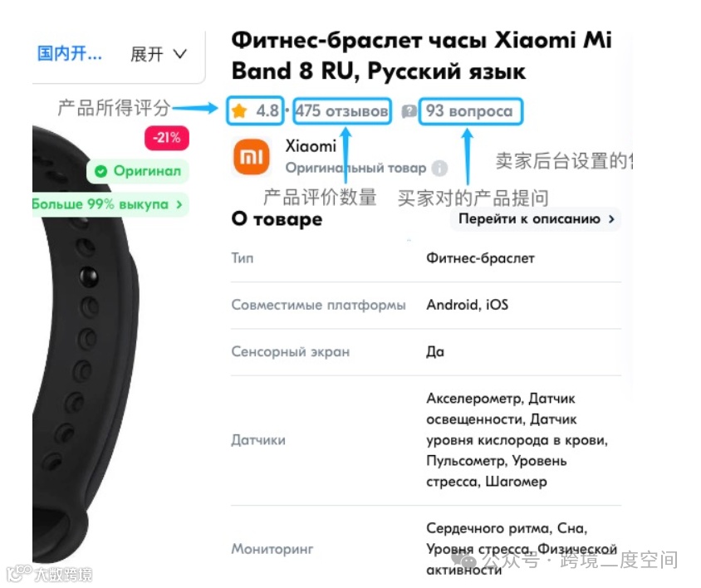Click the Фитнес-браслет type value

click(x=480, y=258)
